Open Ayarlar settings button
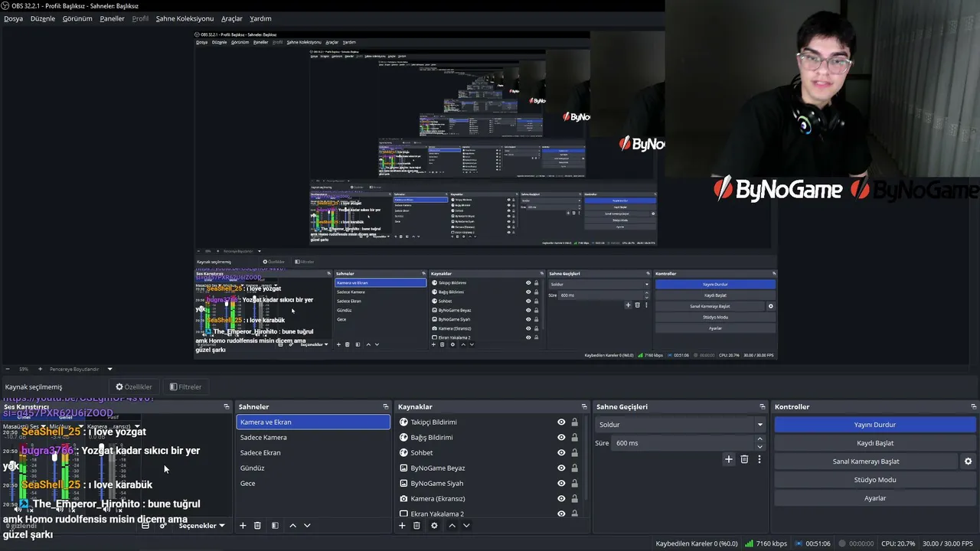 point(875,498)
